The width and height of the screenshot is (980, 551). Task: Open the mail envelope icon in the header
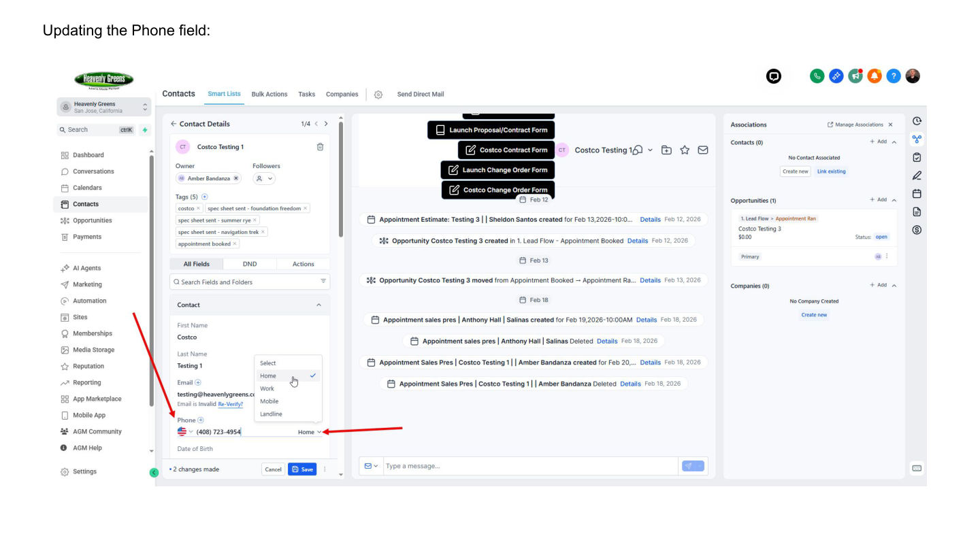(x=703, y=150)
